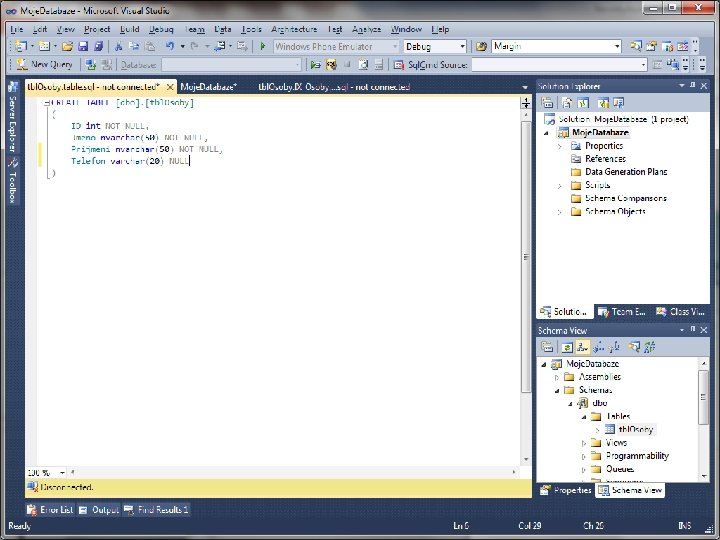Undo the last action with the Undo icon
Viewport: 720px width, 540px height.
(x=170, y=46)
